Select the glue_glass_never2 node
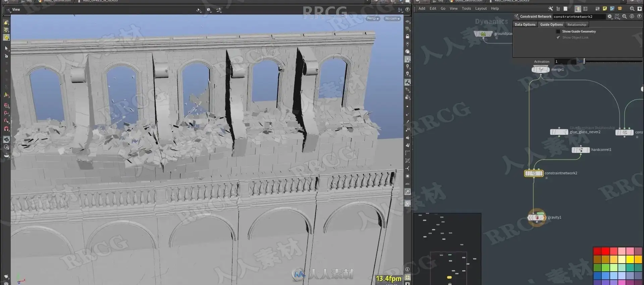The width and height of the screenshot is (644, 285). [559, 132]
